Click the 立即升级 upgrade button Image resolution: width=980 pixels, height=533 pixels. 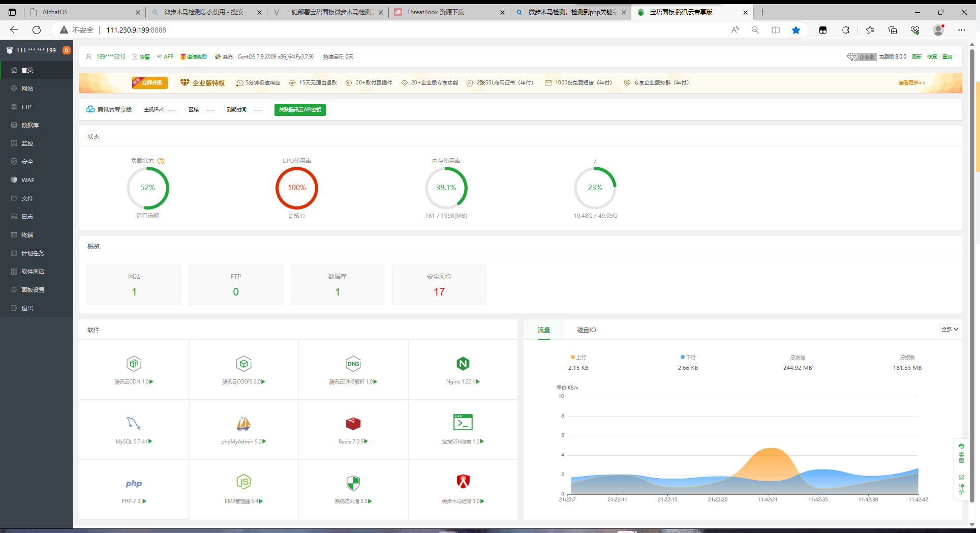click(x=150, y=83)
